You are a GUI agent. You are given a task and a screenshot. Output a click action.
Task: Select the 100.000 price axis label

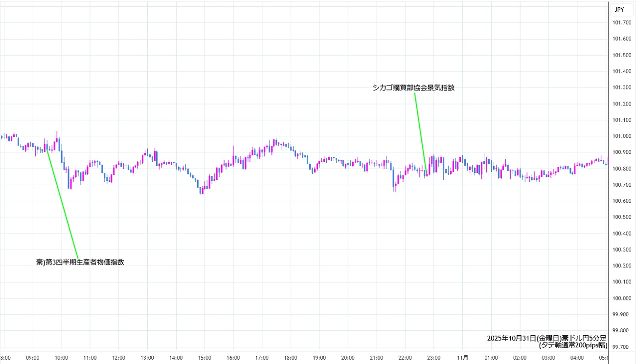pos(621,298)
